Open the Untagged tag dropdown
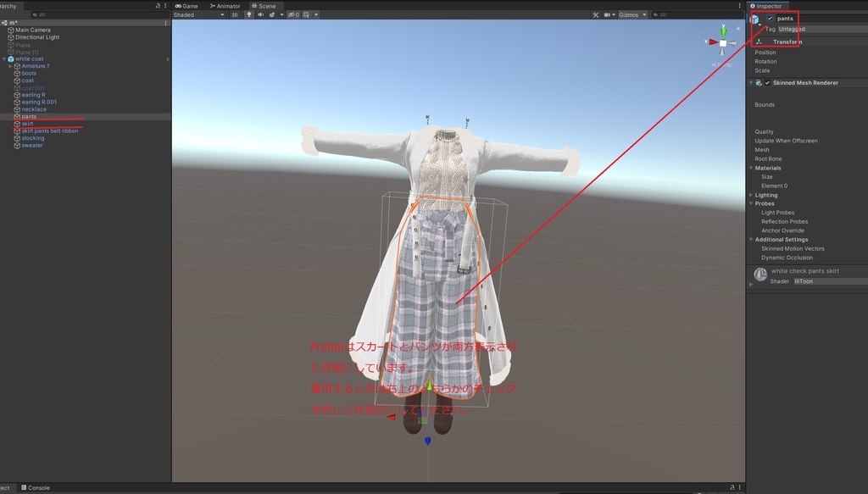This screenshot has height=494, width=868. pyautogui.click(x=822, y=29)
